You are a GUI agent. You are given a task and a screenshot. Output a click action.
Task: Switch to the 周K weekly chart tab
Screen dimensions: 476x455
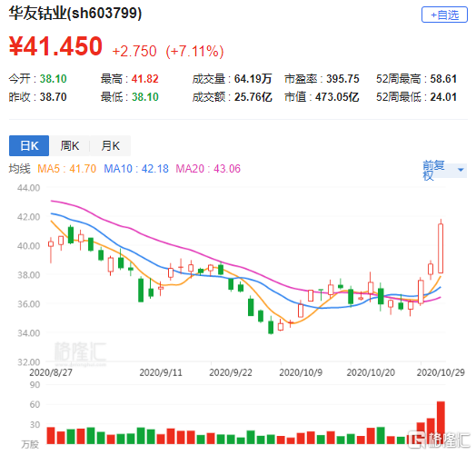(x=70, y=145)
